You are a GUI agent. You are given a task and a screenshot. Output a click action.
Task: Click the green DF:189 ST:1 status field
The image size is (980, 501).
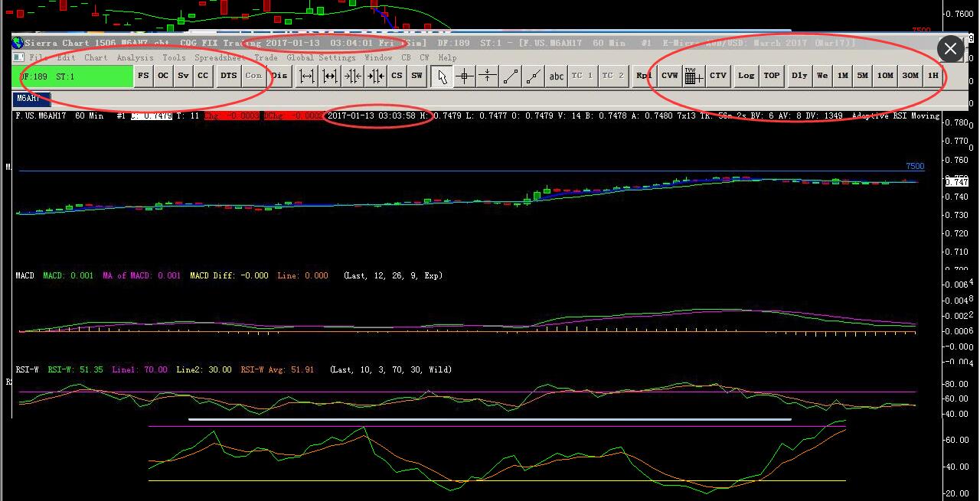[73, 76]
